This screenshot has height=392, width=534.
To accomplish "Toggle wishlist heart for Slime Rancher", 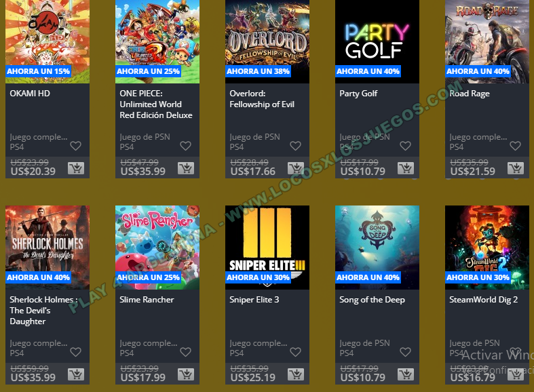I will pyautogui.click(x=186, y=352).
